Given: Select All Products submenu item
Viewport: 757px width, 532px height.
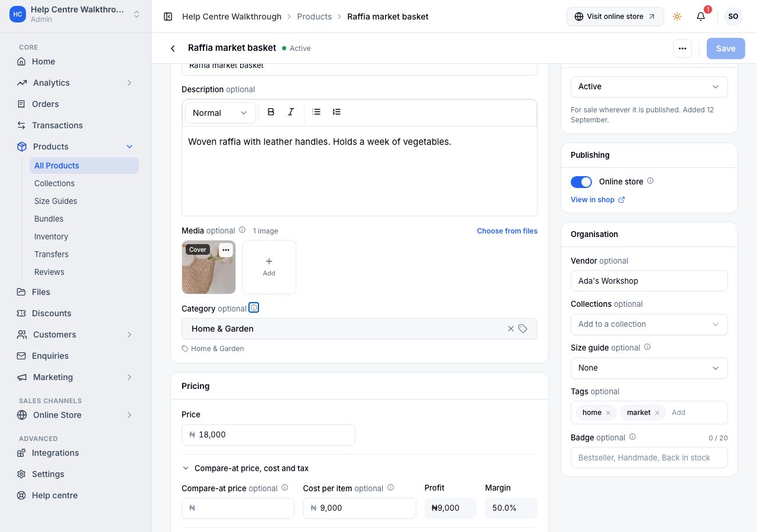Looking at the screenshot, I should click(x=84, y=166).
